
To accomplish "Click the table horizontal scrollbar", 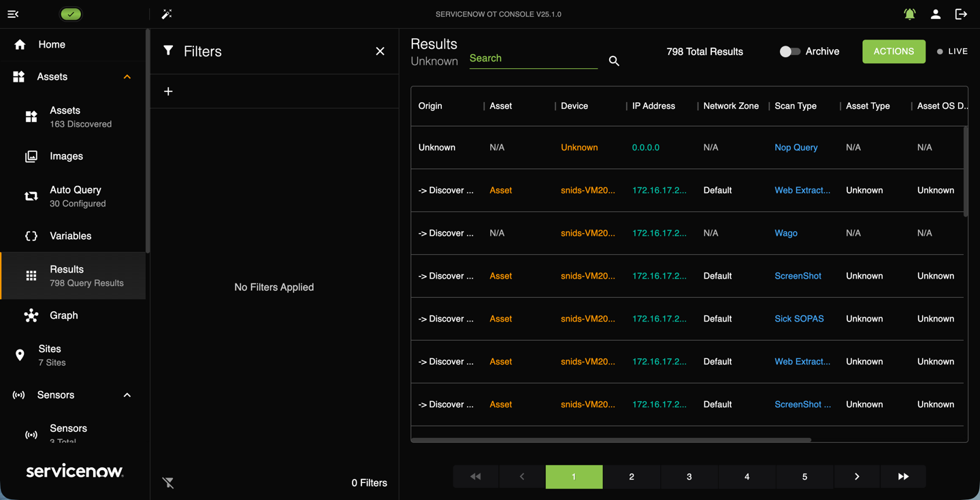I will point(611,440).
